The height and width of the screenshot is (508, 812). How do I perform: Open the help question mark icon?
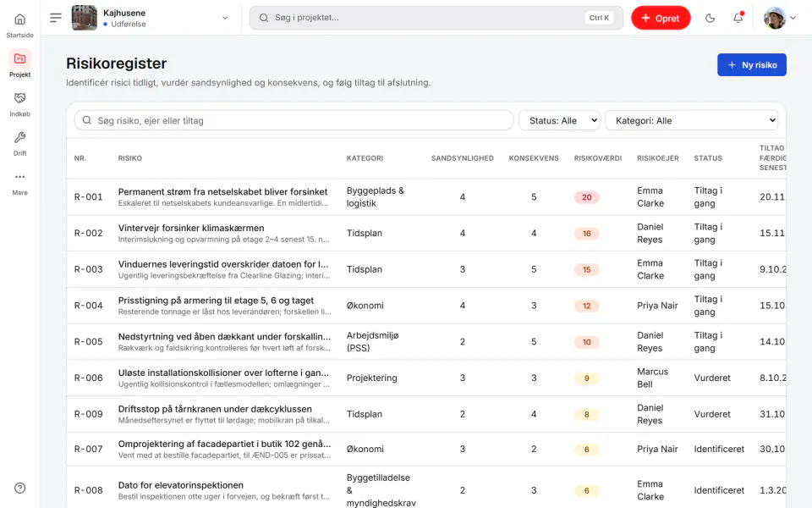[19, 488]
